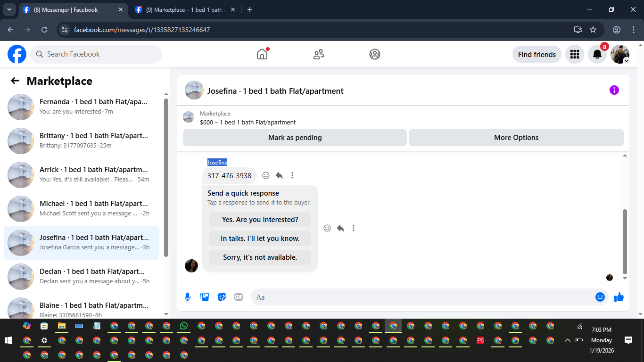Viewport: 644px width, 362px height.
Task: Open the Fernanda conversation
Action: [x=81, y=107]
